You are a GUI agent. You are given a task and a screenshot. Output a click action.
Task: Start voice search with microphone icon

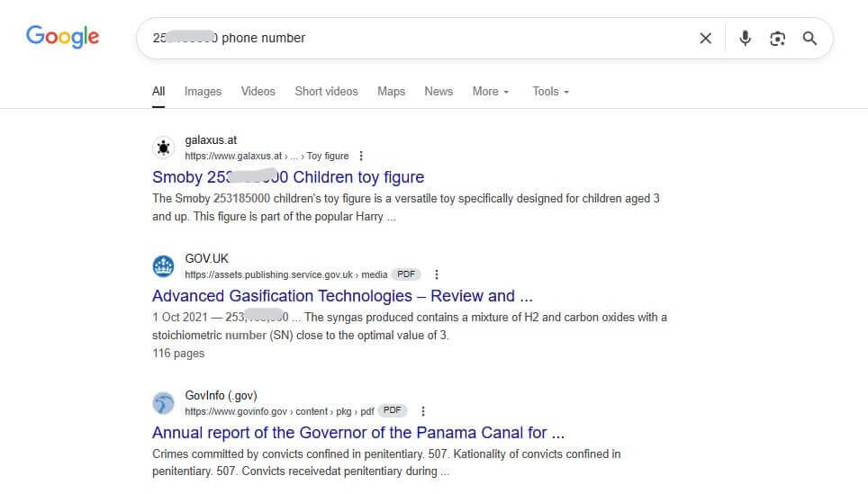[x=745, y=38]
